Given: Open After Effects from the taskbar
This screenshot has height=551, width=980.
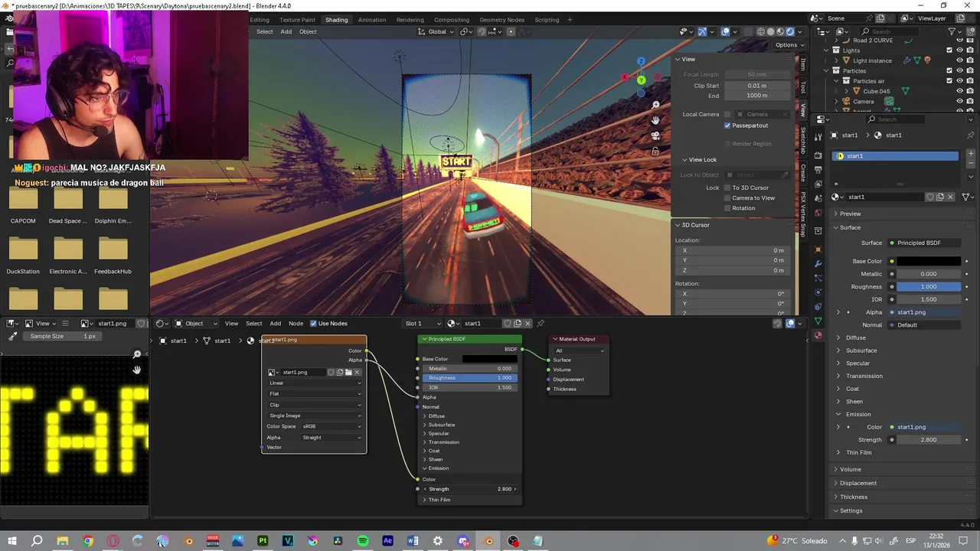Looking at the screenshot, I should 388,541.
